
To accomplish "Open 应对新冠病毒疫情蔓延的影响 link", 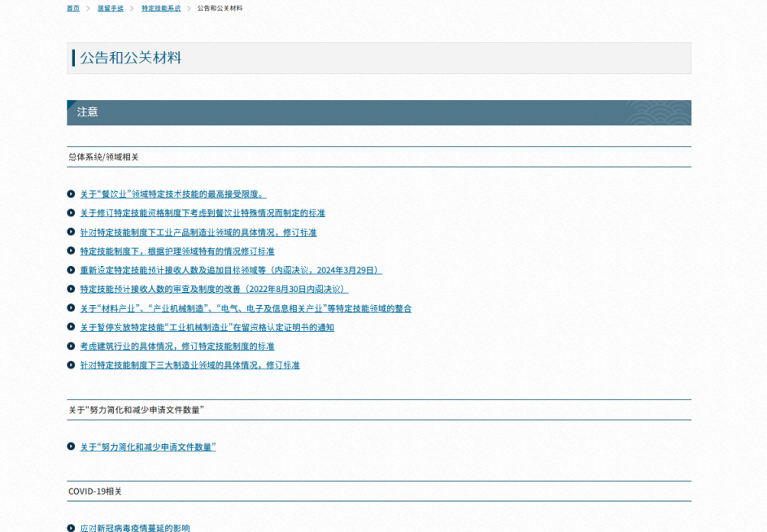I will click(x=134, y=528).
